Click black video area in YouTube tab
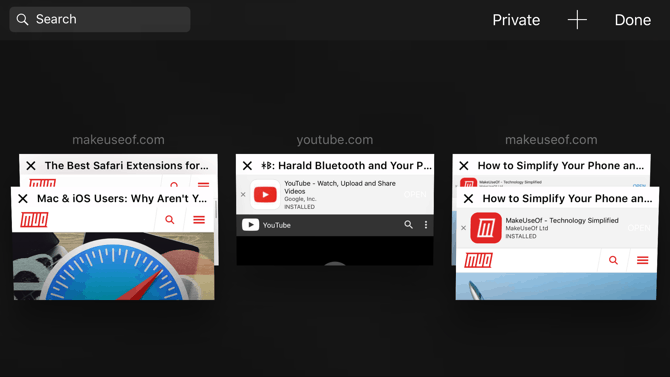 [335, 250]
